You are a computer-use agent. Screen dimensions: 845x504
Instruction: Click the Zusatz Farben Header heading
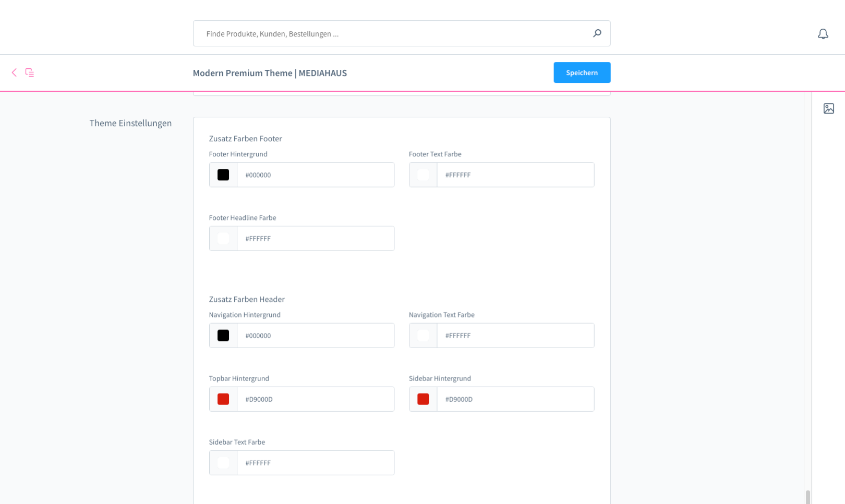[x=247, y=299]
